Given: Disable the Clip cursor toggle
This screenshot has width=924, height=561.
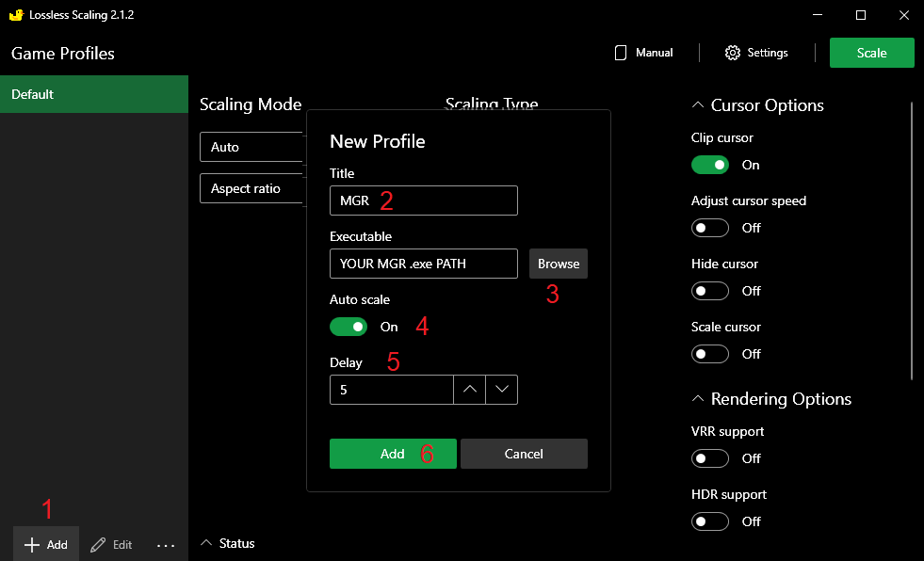Looking at the screenshot, I should coord(710,165).
